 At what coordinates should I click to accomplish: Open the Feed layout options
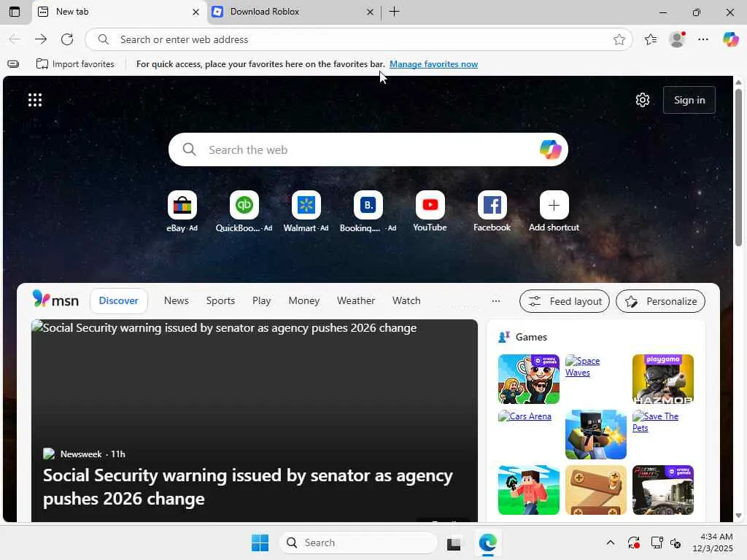pyautogui.click(x=564, y=301)
